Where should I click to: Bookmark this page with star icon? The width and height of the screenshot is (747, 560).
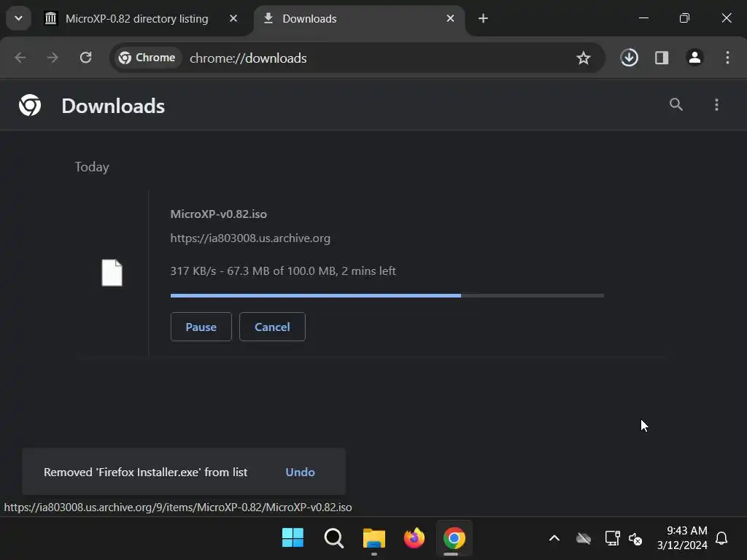[583, 58]
